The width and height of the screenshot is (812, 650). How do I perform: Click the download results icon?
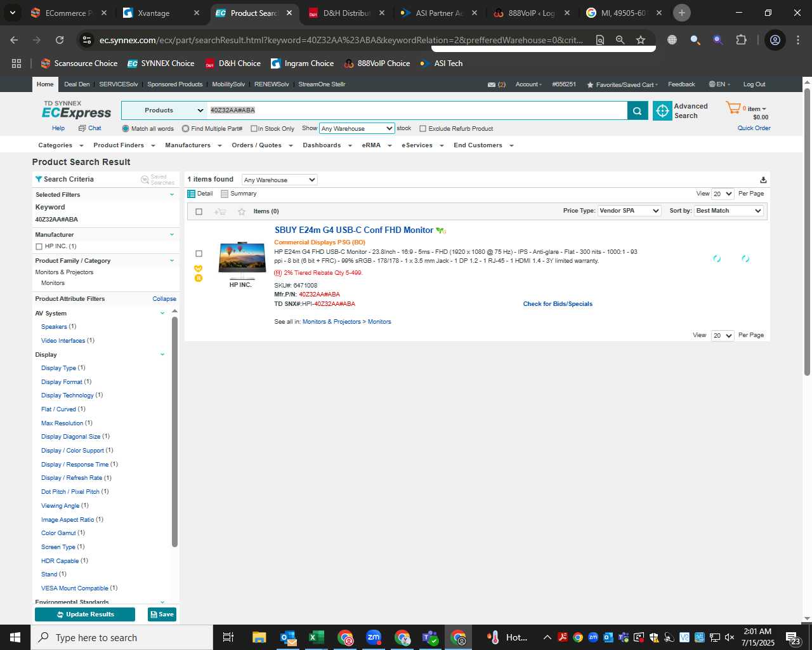pos(763,180)
